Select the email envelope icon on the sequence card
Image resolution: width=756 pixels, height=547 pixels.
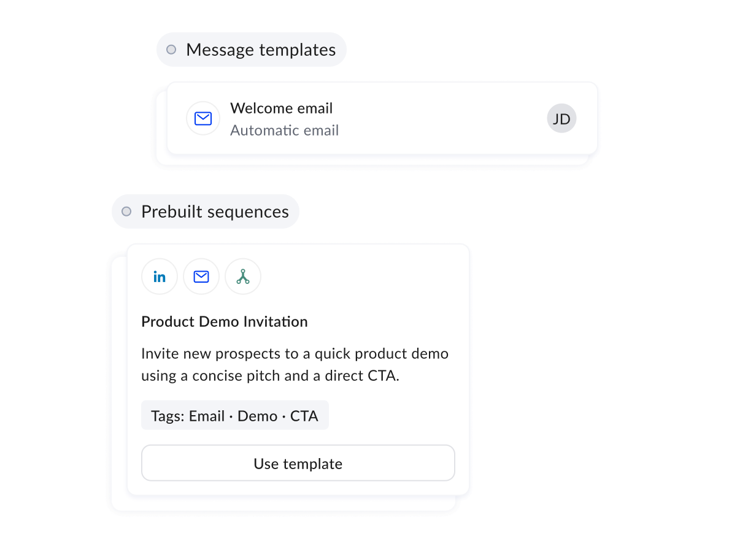(x=201, y=277)
